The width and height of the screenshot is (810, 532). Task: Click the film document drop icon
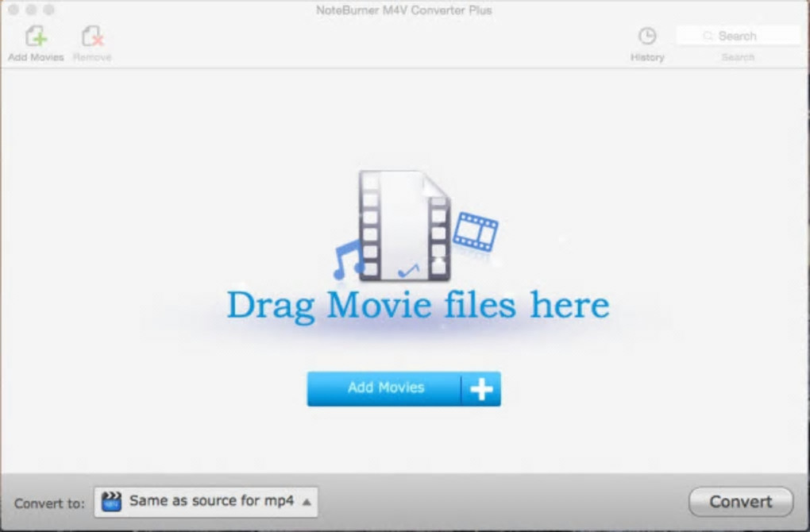click(404, 226)
